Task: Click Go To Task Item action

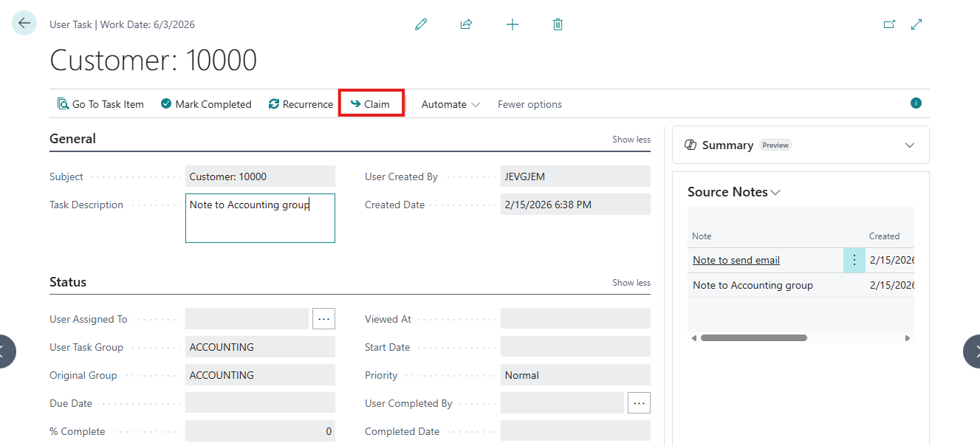Action: [x=100, y=104]
